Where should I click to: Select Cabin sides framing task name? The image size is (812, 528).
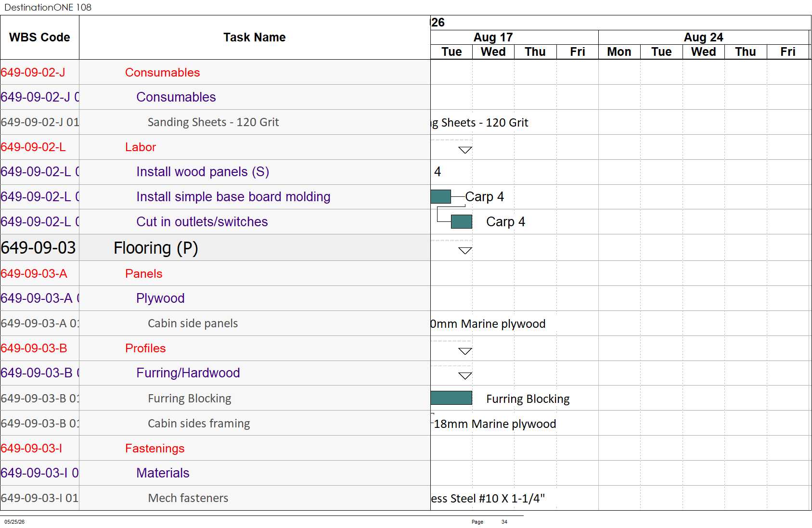click(x=199, y=424)
